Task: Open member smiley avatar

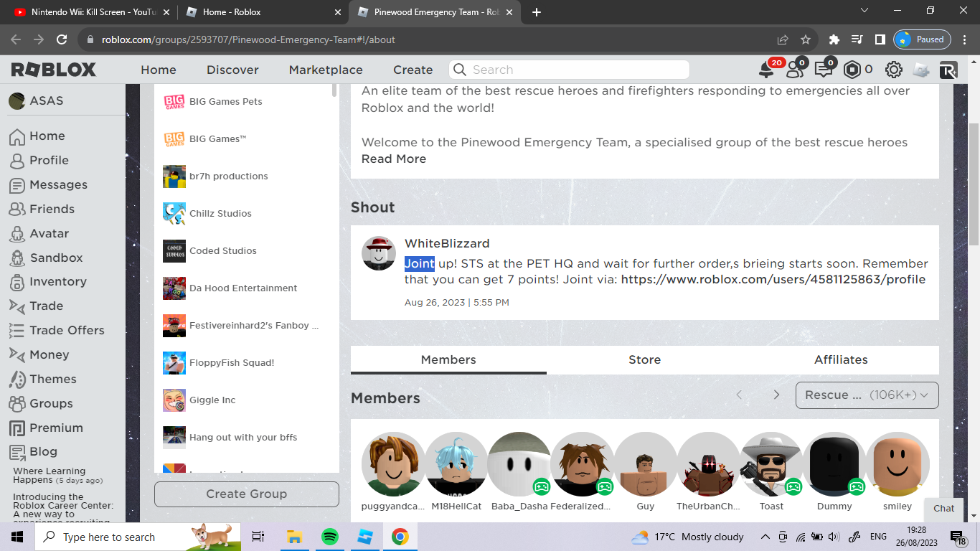Action: point(897,464)
